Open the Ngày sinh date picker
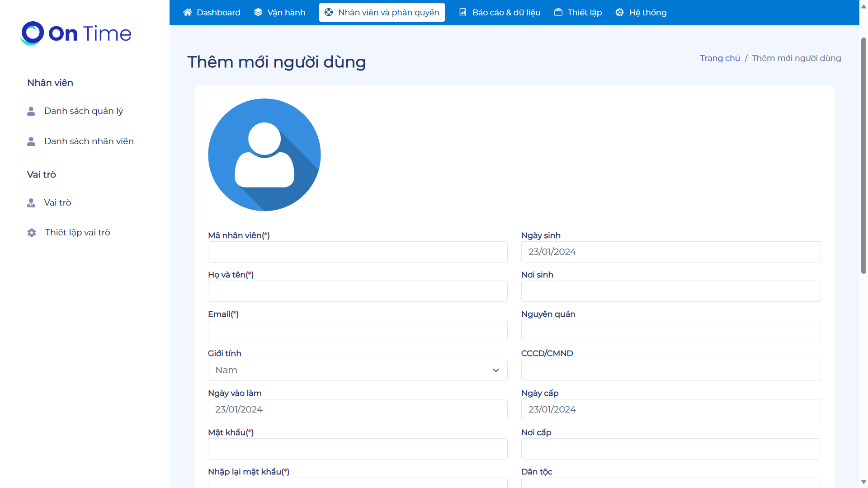Viewport: 868px width, 488px height. 670,252
